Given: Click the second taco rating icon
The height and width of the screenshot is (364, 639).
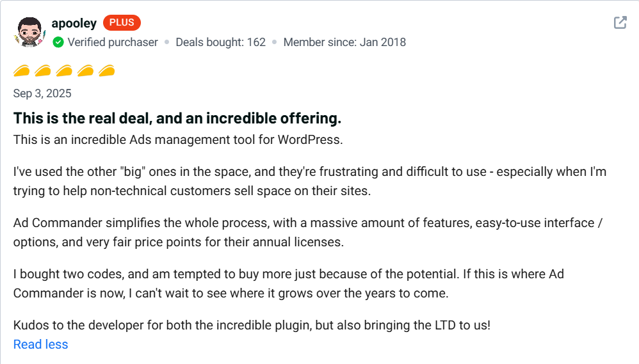Looking at the screenshot, I should point(43,70).
